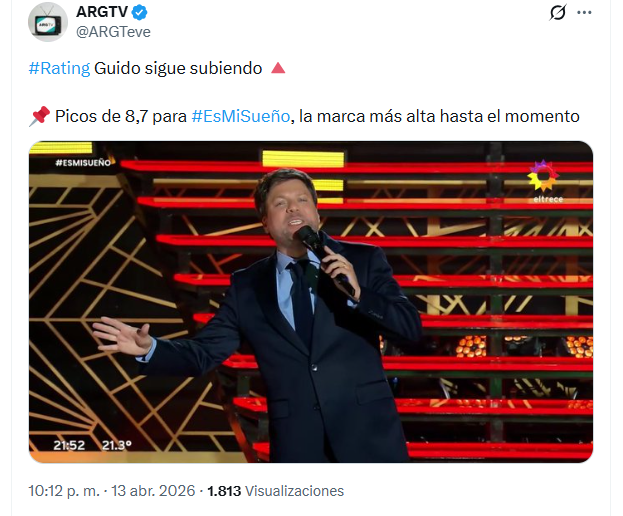Open the @ARGTeve handle link
623x516 pixels.
click(113, 32)
